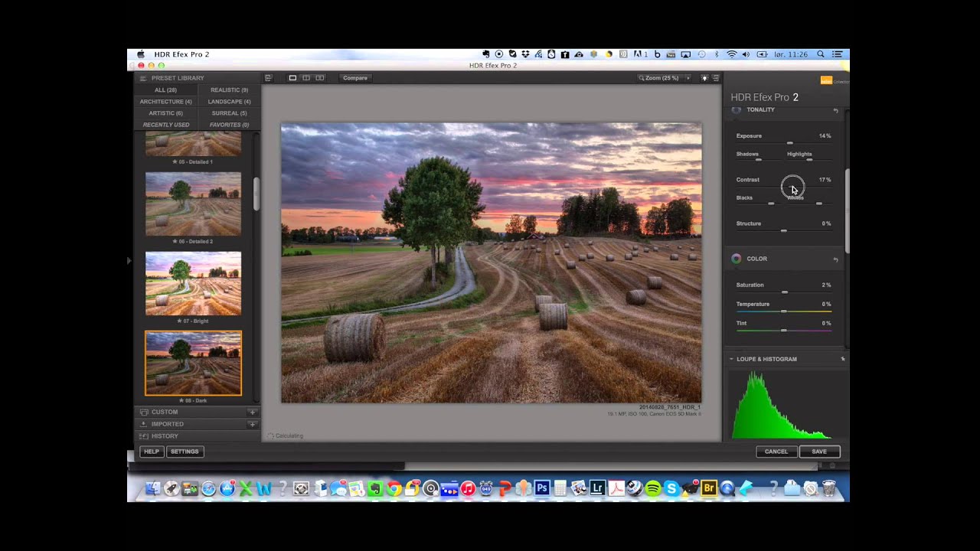Select the ARCHITECTURE (4) preset category

165,101
